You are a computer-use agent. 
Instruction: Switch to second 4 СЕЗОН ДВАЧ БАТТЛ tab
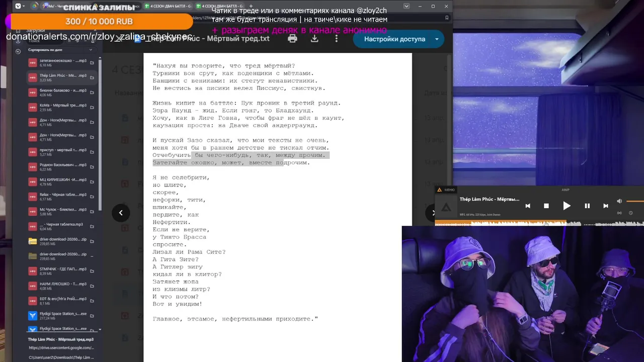click(x=219, y=6)
